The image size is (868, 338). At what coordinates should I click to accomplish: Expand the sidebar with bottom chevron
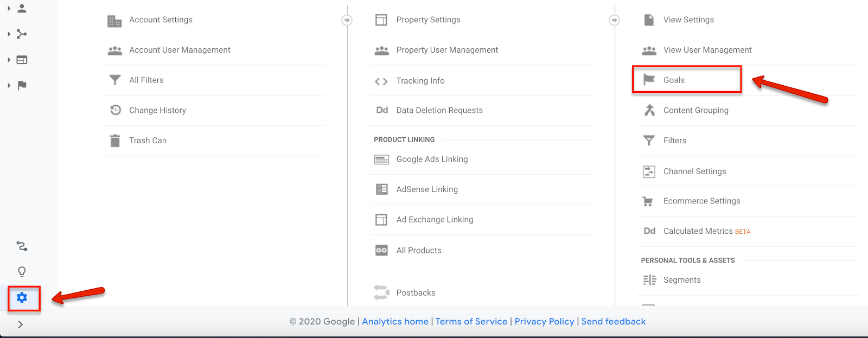point(21,324)
